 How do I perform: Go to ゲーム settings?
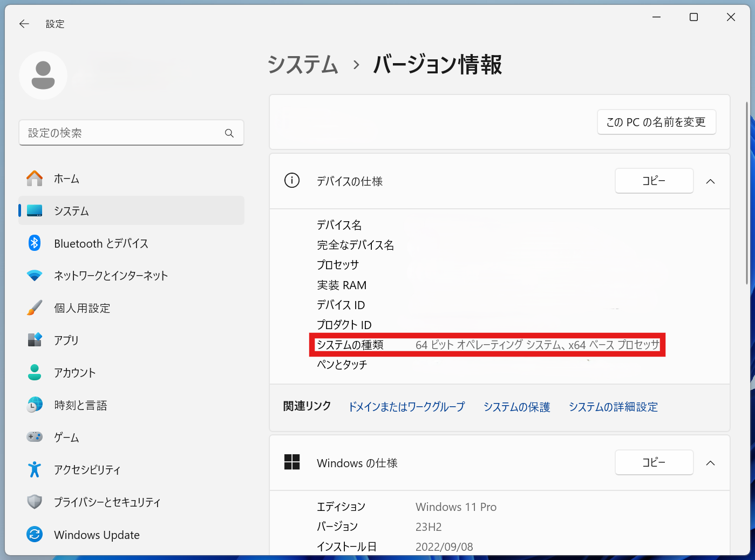(132, 437)
